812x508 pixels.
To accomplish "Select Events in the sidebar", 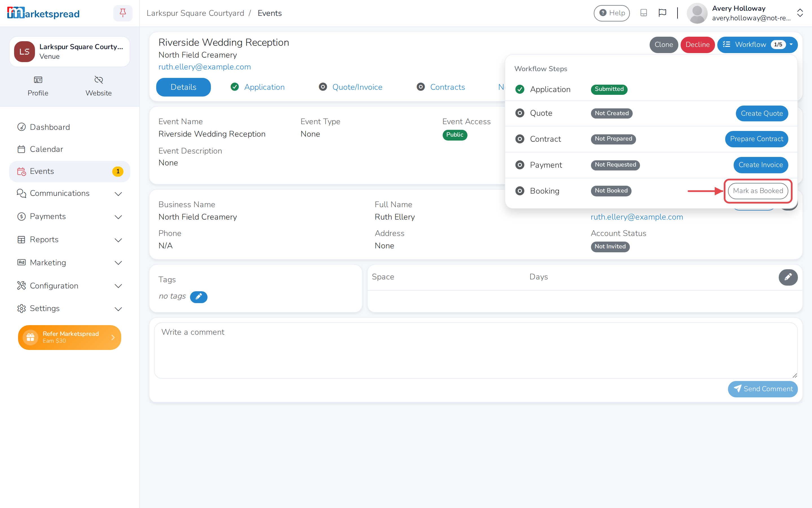I will (x=69, y=171).
